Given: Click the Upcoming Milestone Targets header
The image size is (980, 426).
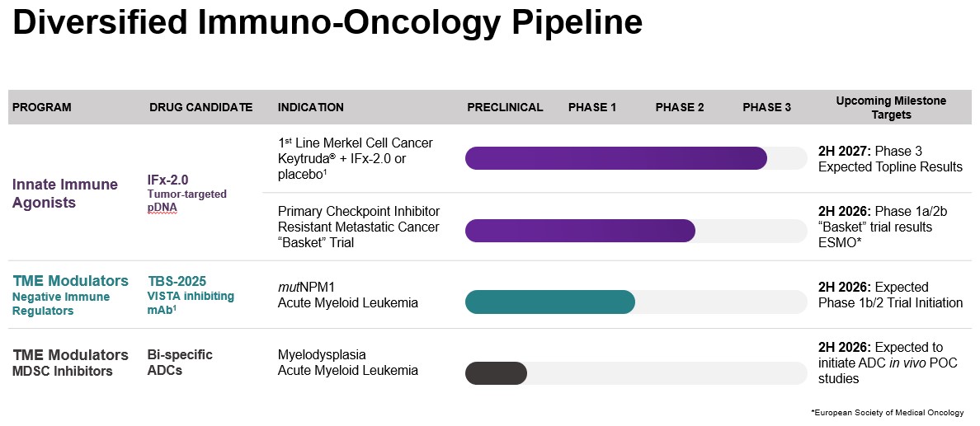Looking at the screenshot, I should point(891,107).
